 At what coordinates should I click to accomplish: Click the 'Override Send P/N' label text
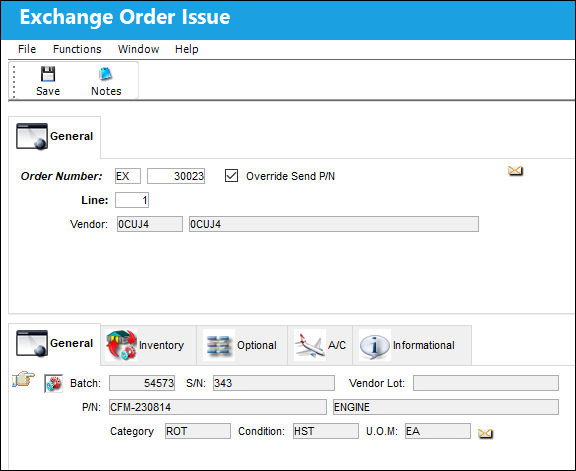tap(290, 176)
